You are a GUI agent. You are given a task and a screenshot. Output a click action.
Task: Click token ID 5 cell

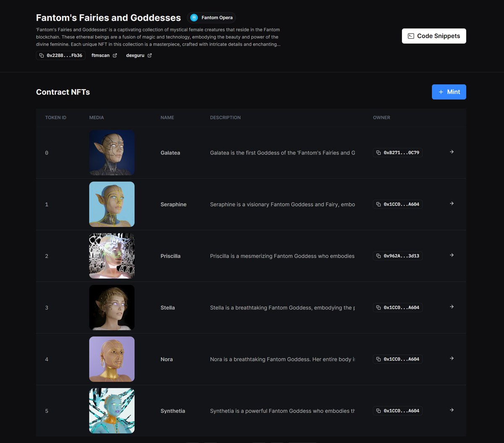tap(47, 411)
